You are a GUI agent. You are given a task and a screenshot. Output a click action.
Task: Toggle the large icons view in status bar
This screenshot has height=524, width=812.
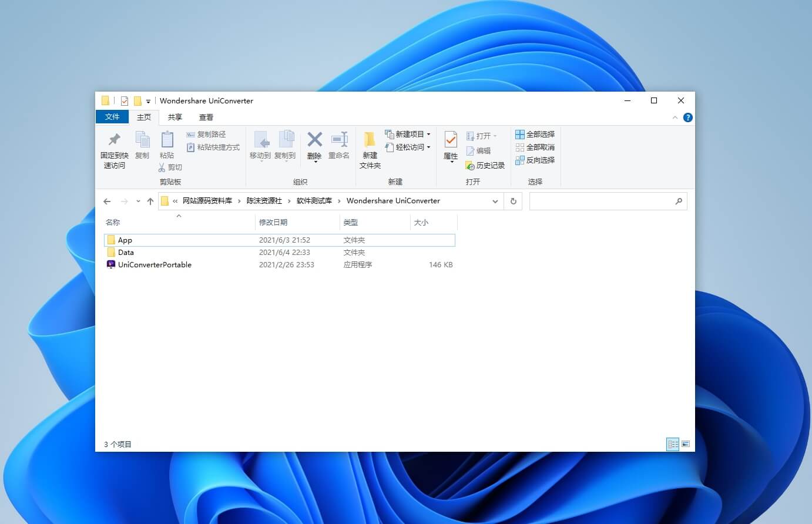pos(686,444)
